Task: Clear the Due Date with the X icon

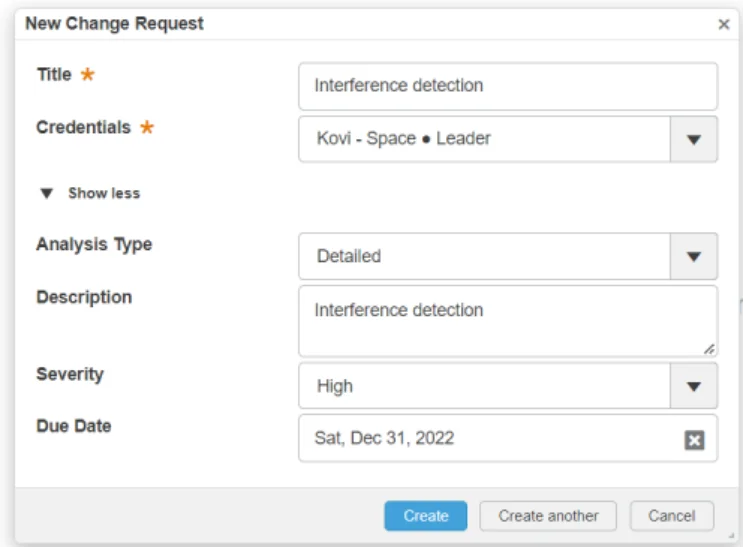Action: pos(695,440)
